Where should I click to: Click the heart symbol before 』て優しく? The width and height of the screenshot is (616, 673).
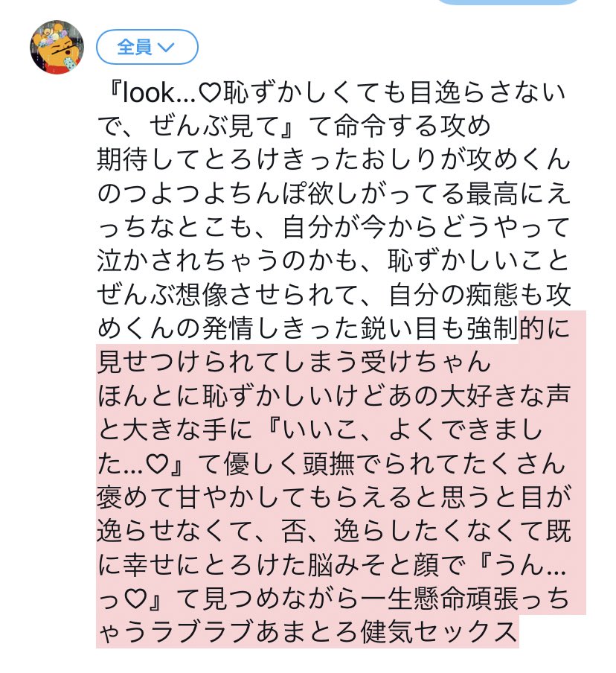point(156,464)
